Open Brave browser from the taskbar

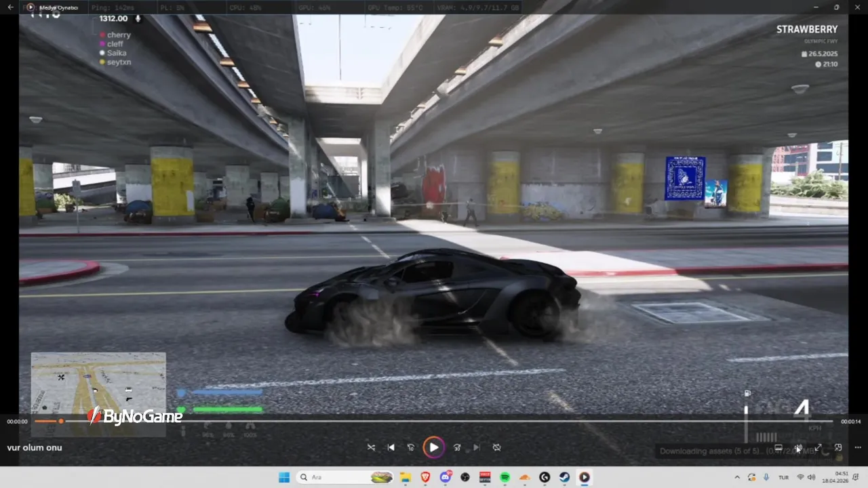point(425,477)
